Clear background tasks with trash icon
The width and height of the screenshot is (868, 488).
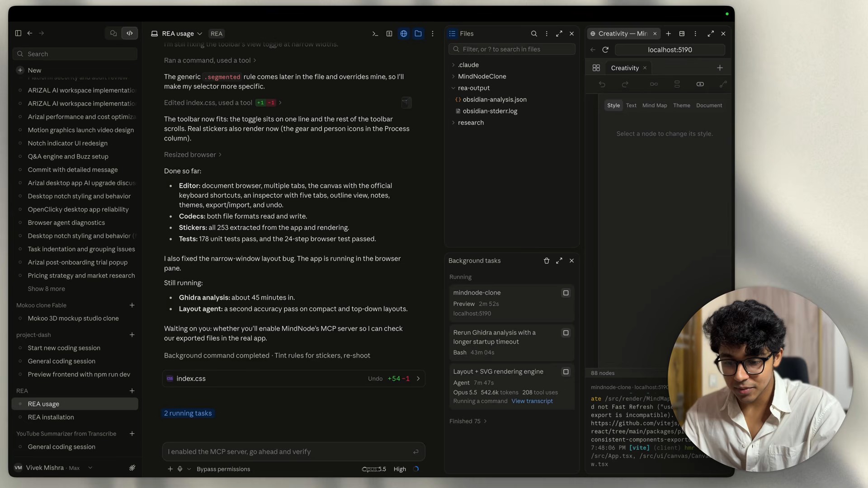tap(547, 261)
